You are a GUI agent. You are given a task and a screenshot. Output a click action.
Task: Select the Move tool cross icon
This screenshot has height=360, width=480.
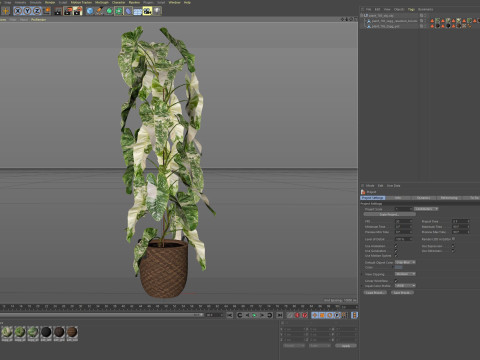click(6, 11)
